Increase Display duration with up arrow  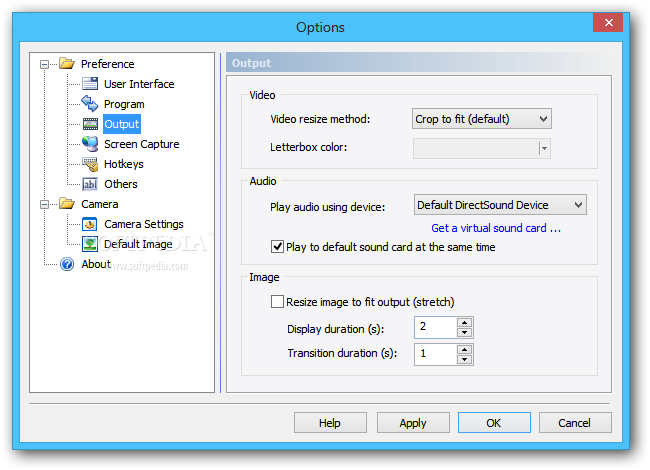[465, 322]
